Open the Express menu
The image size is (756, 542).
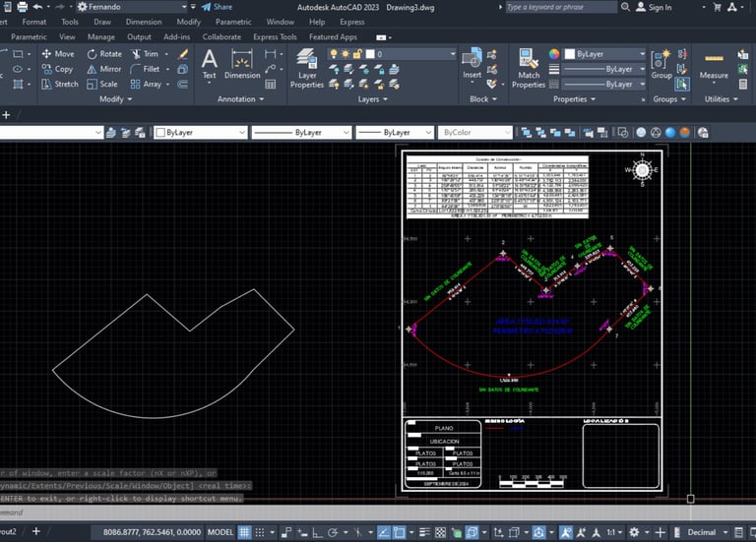352,22
